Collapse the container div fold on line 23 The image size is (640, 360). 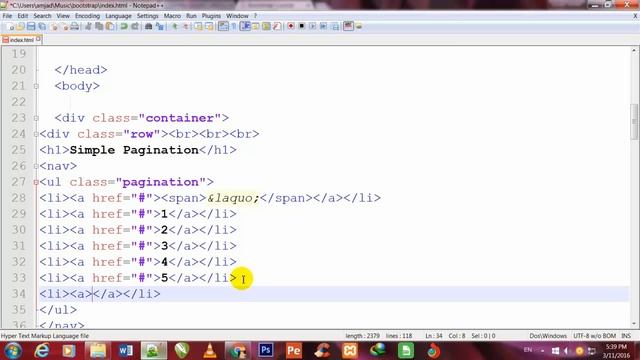[36, 118]
